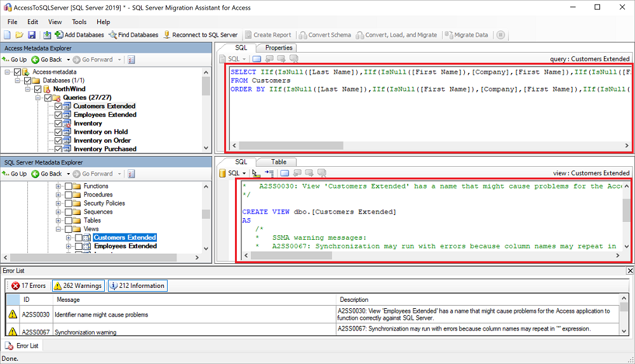Click the Open Project folder icon

[19, 35]
